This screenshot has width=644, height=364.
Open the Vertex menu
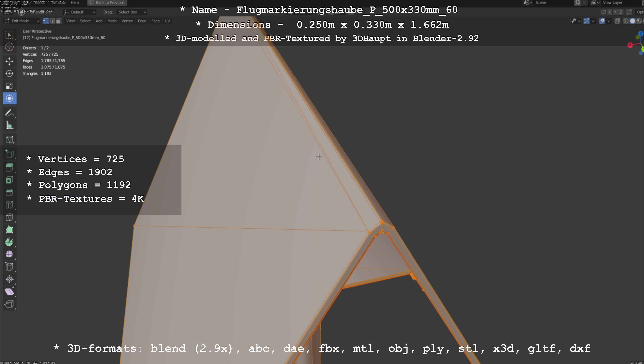[x=127, y=21]
